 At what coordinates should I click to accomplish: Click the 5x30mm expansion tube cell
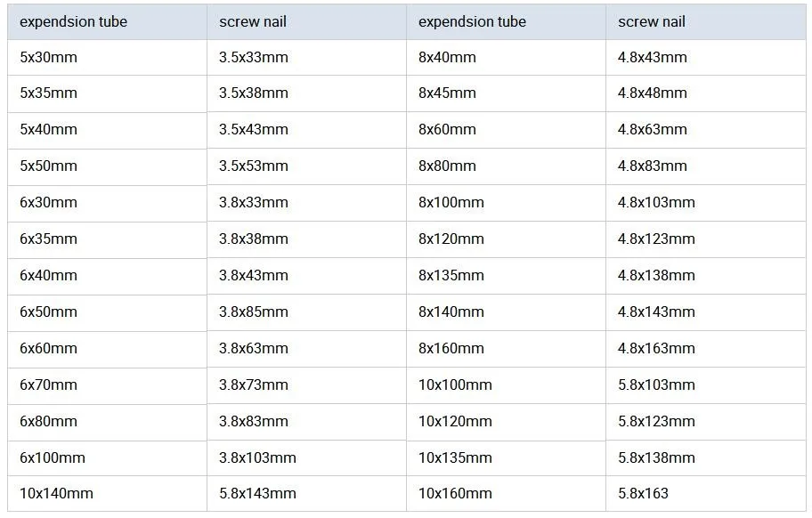click(48, 57)
